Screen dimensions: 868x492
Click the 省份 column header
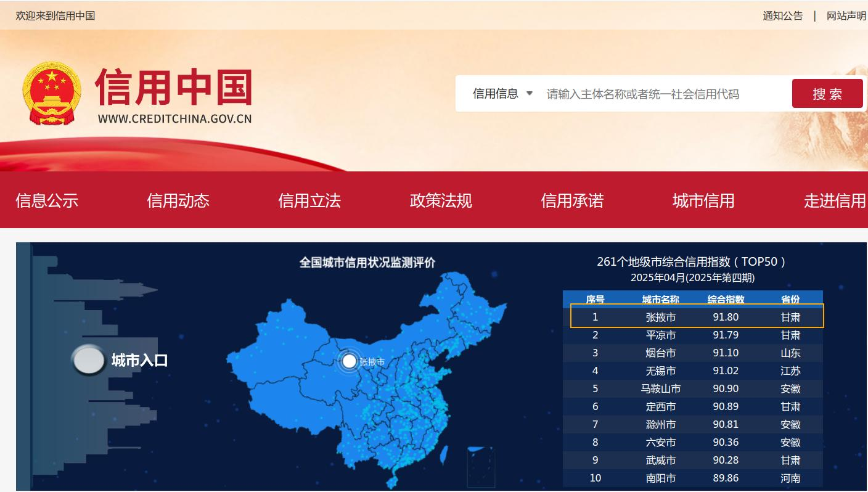791,300
